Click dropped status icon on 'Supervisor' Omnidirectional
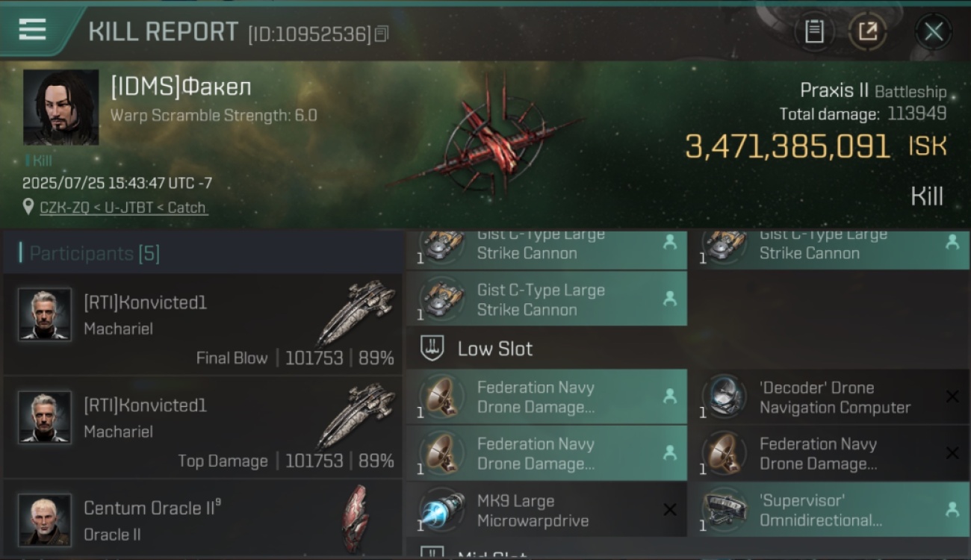This screenshot has width=971, height=560. click(952, 509)
